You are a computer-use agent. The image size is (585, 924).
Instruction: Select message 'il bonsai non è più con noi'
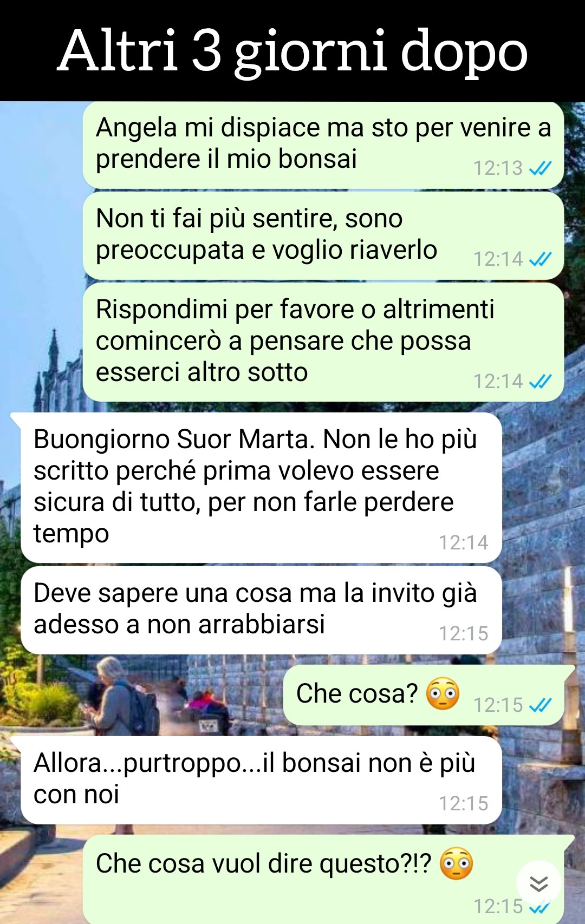coord(261,780)
